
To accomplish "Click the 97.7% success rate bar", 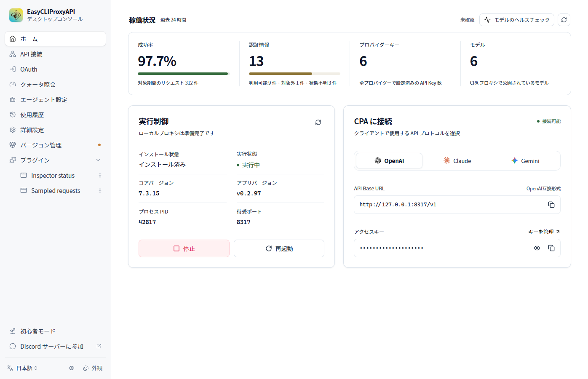I will point(183,74).
